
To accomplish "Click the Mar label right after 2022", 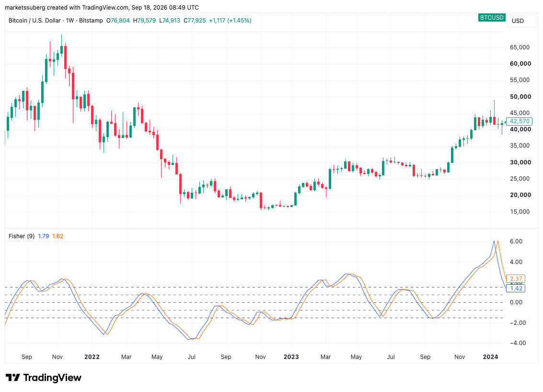I will (127, 357).
